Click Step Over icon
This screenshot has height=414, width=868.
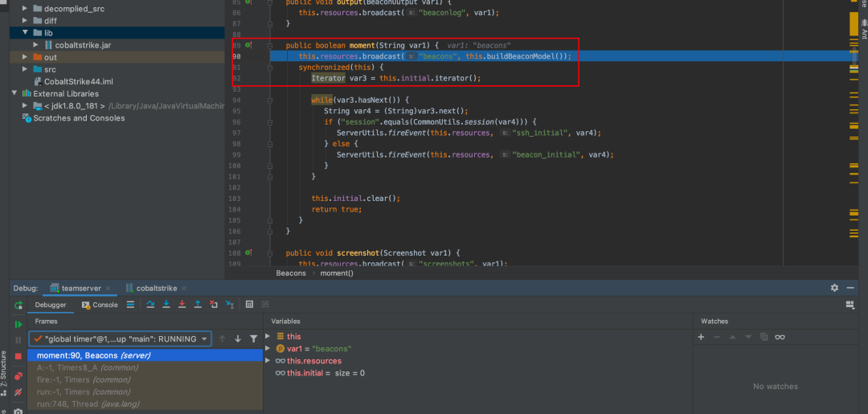[150, 305]
